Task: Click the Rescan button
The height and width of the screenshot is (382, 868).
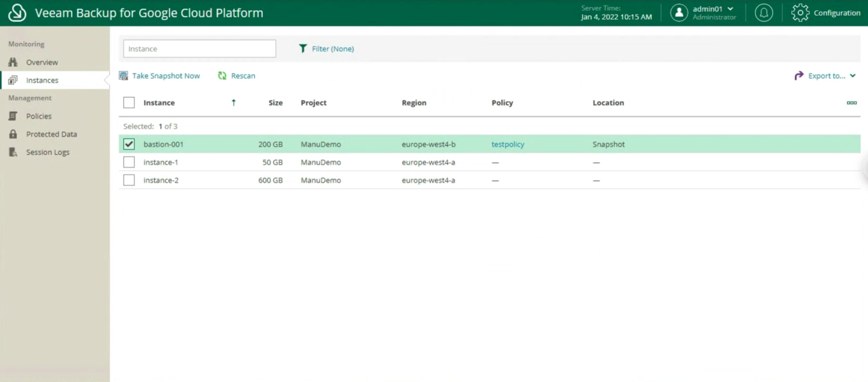Action: (243, 76)
